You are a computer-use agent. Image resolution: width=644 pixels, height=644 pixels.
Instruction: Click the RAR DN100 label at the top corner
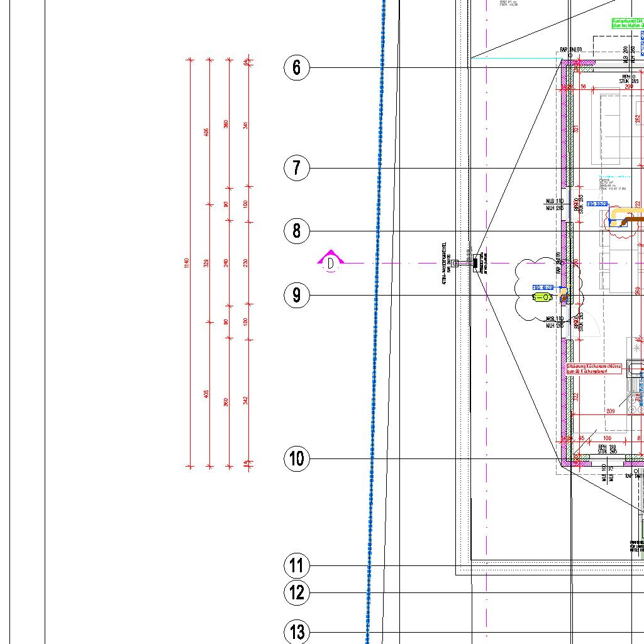[571, 50]
